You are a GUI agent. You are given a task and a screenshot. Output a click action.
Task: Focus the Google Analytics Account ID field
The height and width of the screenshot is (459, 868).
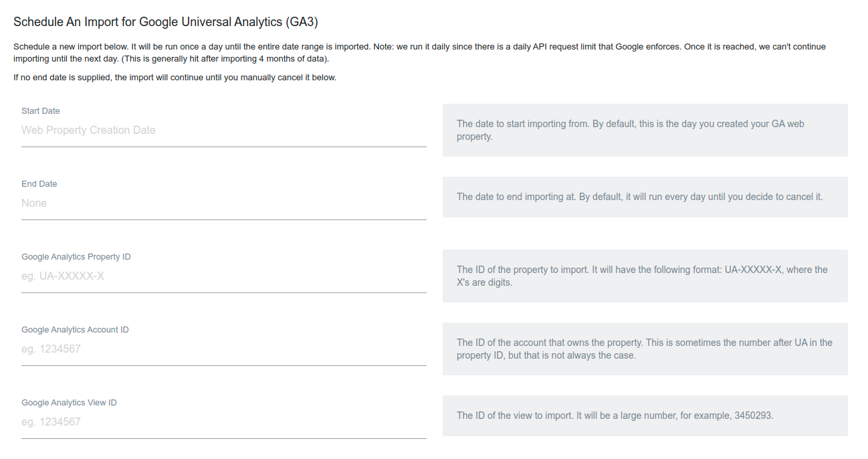tap(223, 349)
